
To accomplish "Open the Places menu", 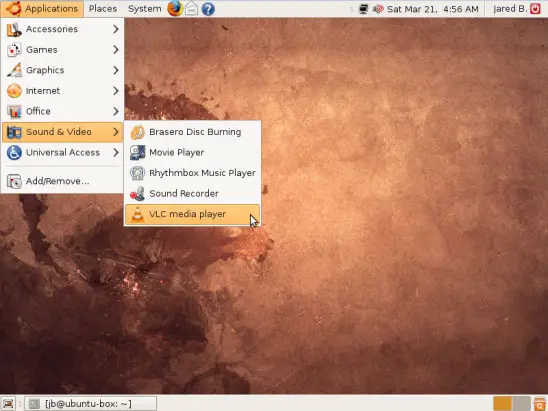I will point(103,9).
